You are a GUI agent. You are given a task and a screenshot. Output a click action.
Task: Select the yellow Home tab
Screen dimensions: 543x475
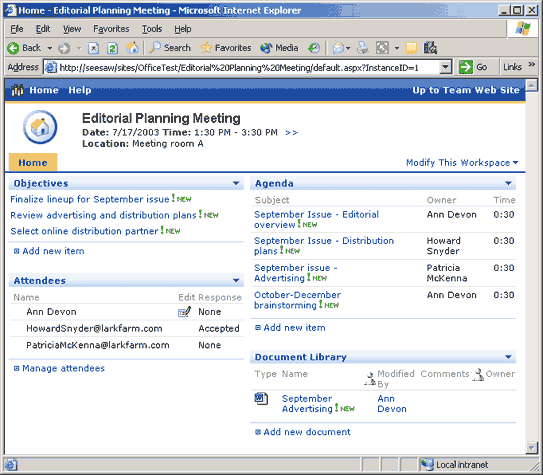pyautogui.click(x=33, y=162)
